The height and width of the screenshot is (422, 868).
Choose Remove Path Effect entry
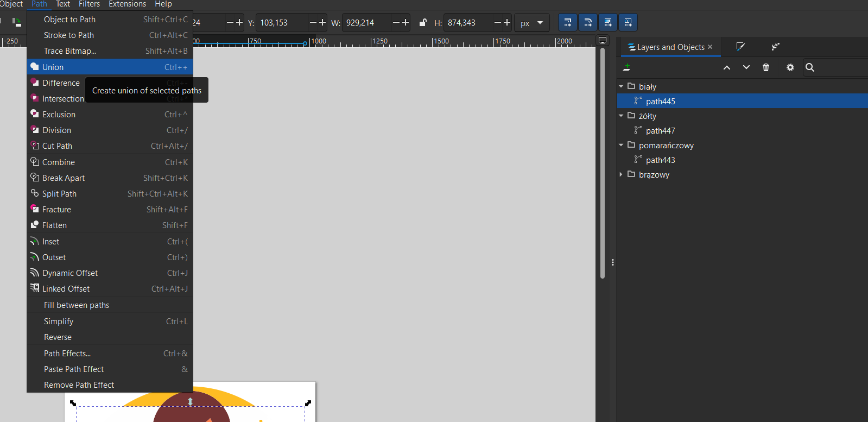click(110, 385)
